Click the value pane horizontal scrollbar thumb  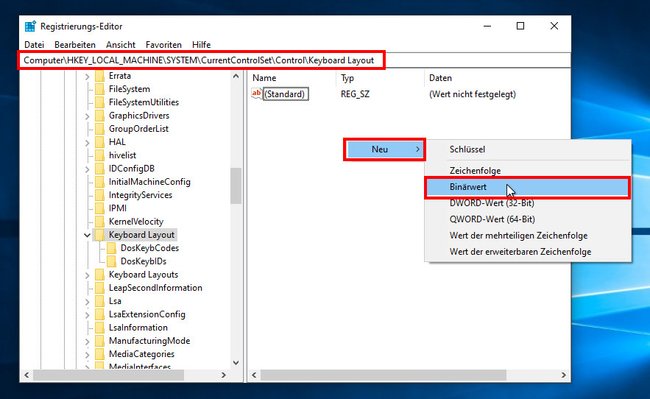[383, 375]
